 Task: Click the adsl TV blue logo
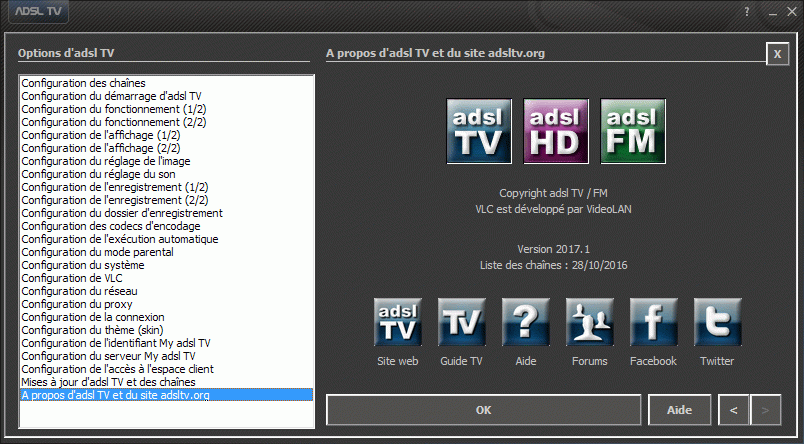479,131
